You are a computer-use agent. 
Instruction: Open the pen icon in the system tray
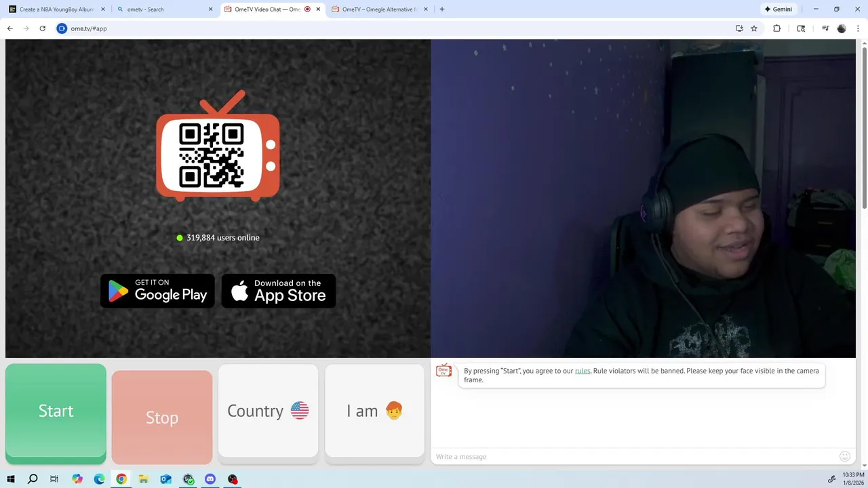click(831, 479)
